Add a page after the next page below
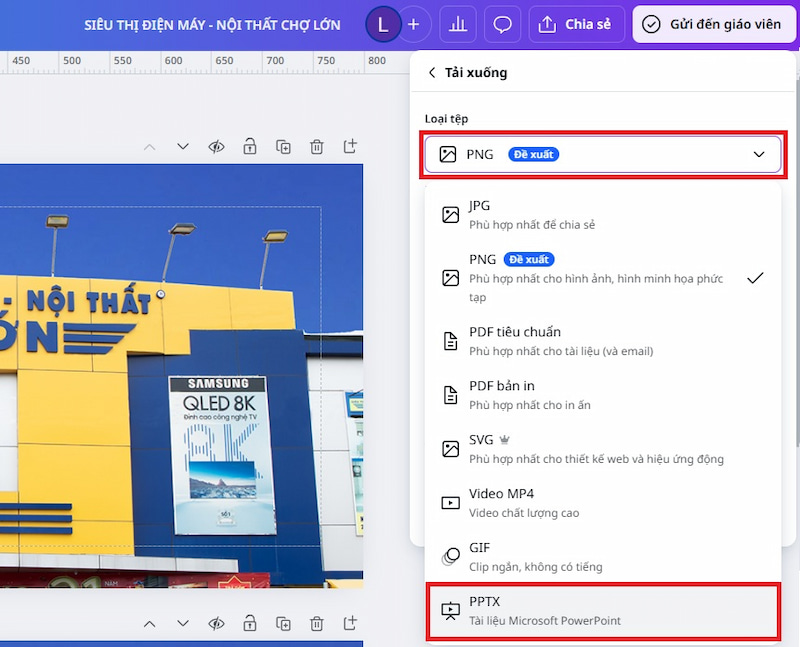The width and height of the screenshot is (800, 647). pos(350,624)
